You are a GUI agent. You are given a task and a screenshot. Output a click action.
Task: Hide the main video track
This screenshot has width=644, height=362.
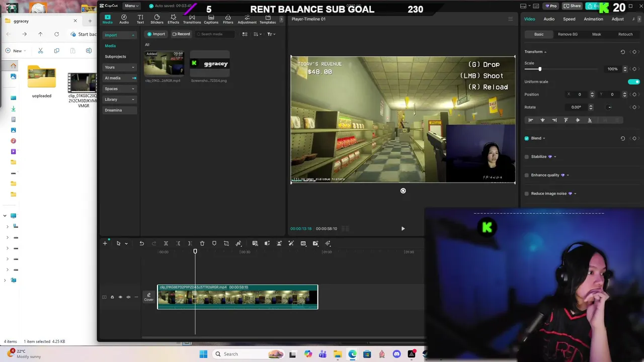(120, 297)
